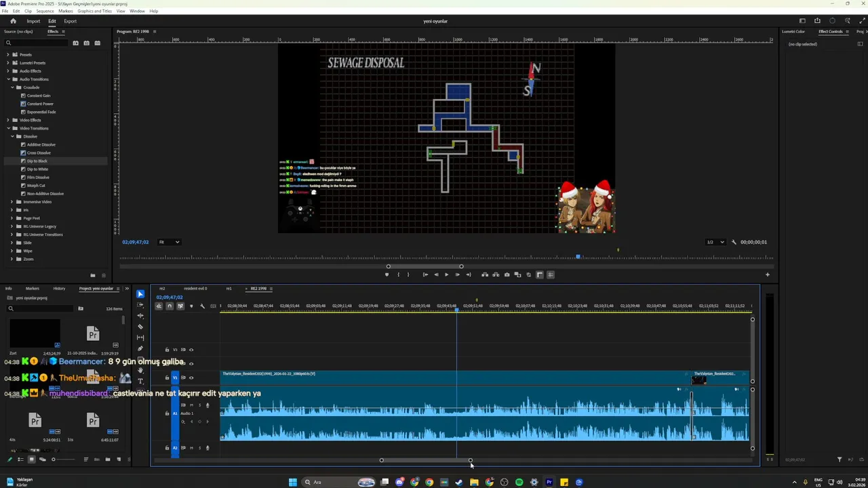Export a frame with the camera icon

click(507, 274)
